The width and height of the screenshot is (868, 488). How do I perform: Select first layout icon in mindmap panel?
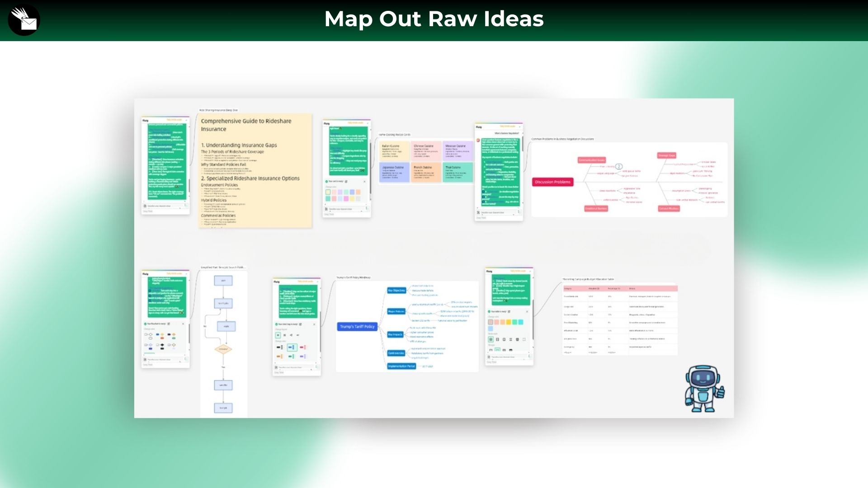(278, 335)
